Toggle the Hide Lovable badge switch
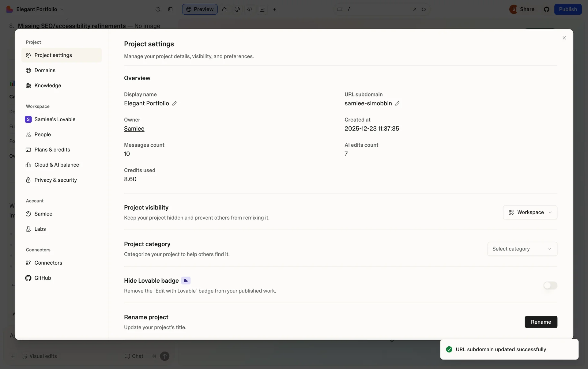Screen dimensions: 588x369 550,285
